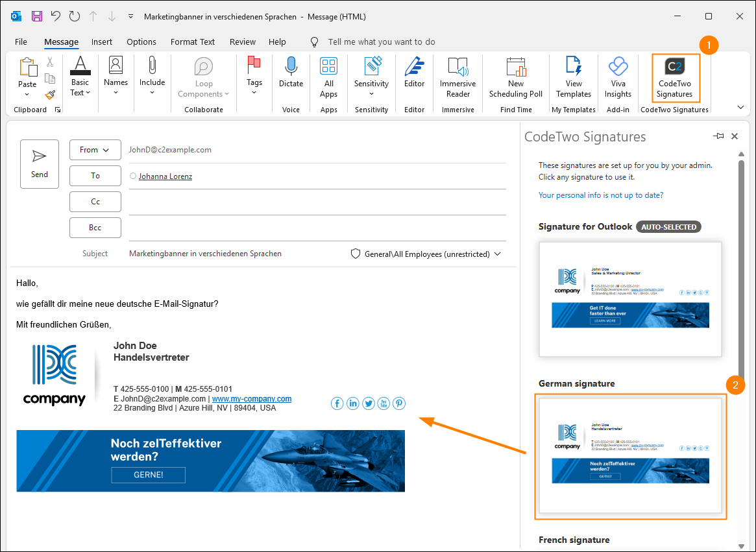Open the File menu
This screenshot has width=756, height=552.
[x=21, y=42]
